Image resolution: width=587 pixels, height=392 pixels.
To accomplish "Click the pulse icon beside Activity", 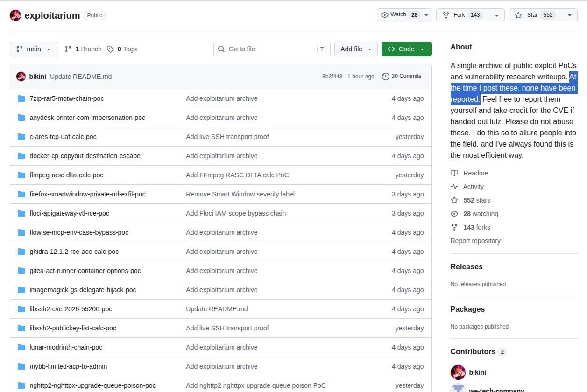I will click(454, 187).
